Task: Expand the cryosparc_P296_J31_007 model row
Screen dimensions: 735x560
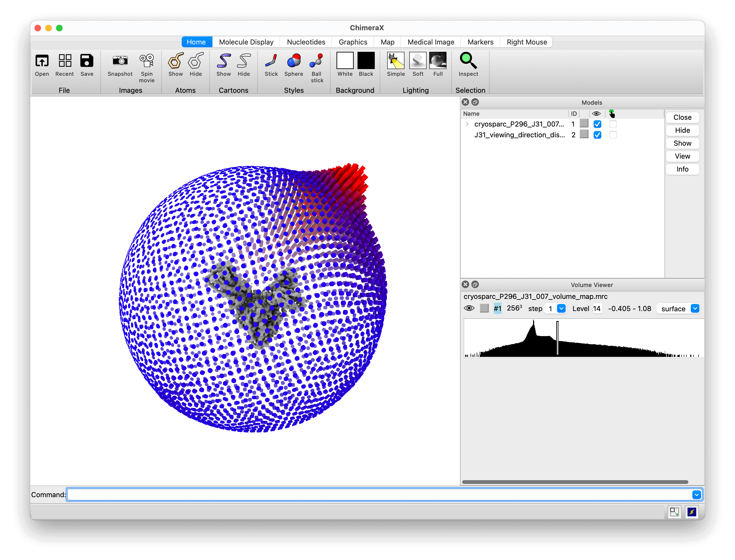Action: tap(467, 124)
